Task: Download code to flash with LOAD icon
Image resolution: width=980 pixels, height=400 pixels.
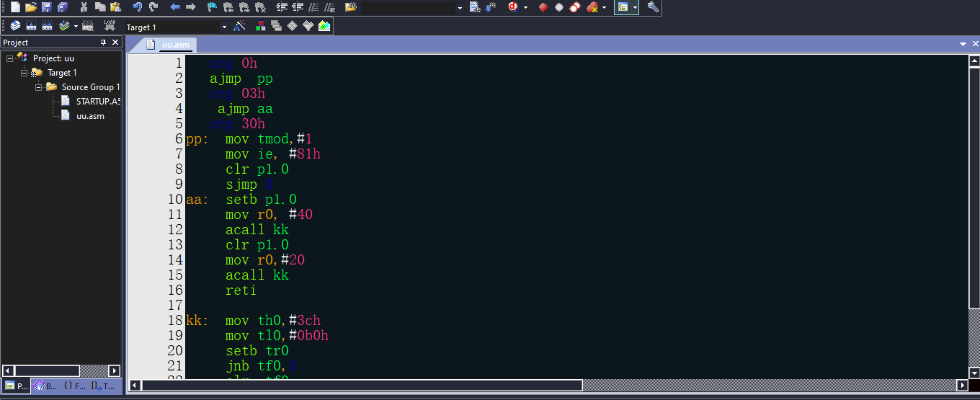Action: pyautogui.click(x=110, y=26)
